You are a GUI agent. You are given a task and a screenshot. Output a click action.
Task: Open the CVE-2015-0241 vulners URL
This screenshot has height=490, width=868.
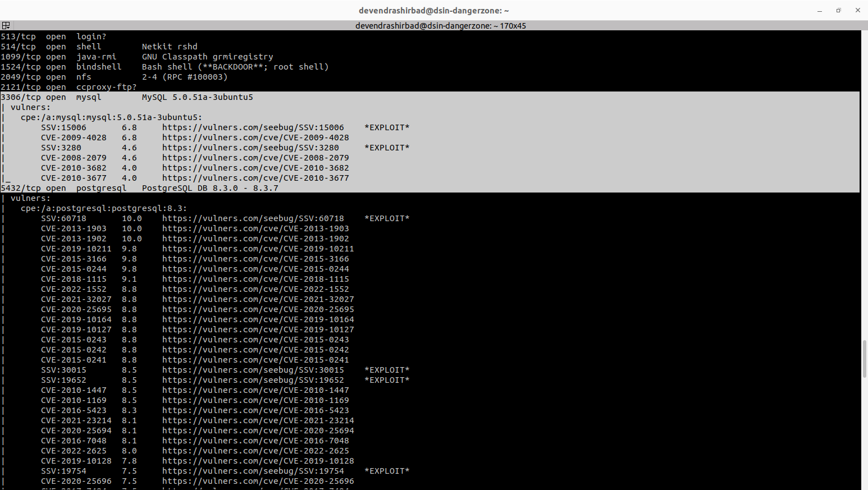pyautogui.click(x=255, y=360)
